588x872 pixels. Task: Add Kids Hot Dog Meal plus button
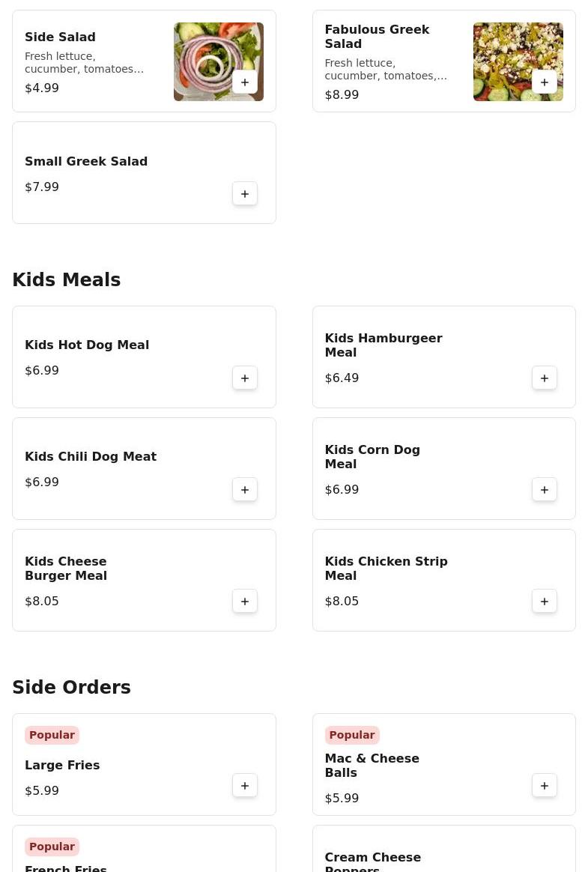pyautogui.click(x=245, y=378)
